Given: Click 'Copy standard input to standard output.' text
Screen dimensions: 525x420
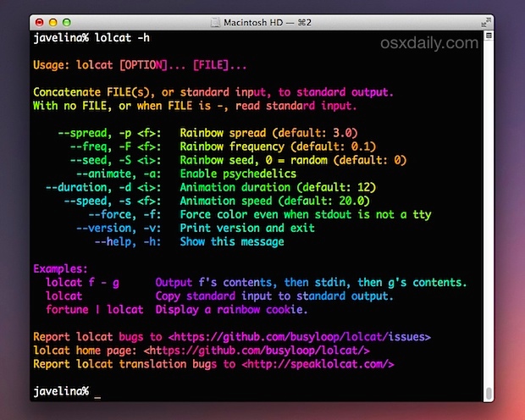Looking at the screenshot, I should [274, 296].
